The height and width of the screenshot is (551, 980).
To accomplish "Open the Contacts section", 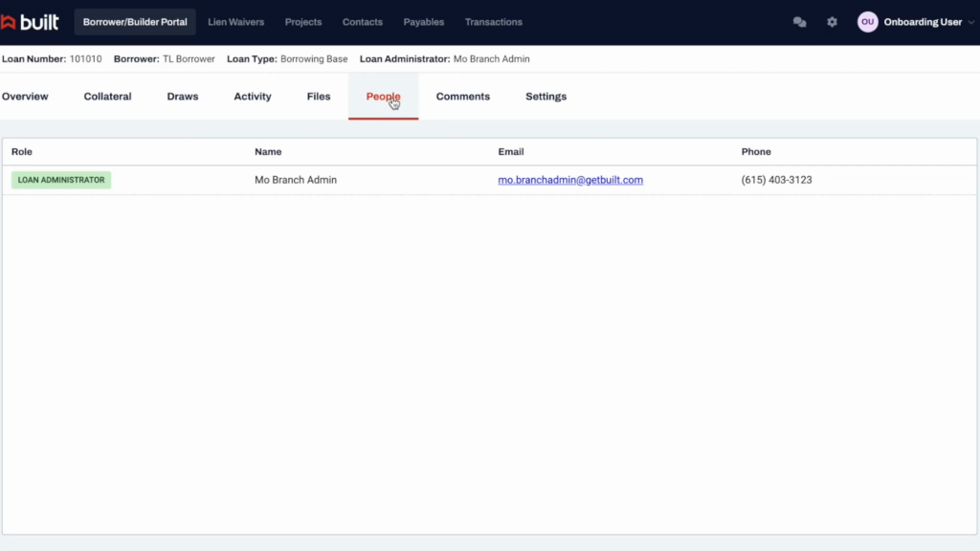I will 362,21.
